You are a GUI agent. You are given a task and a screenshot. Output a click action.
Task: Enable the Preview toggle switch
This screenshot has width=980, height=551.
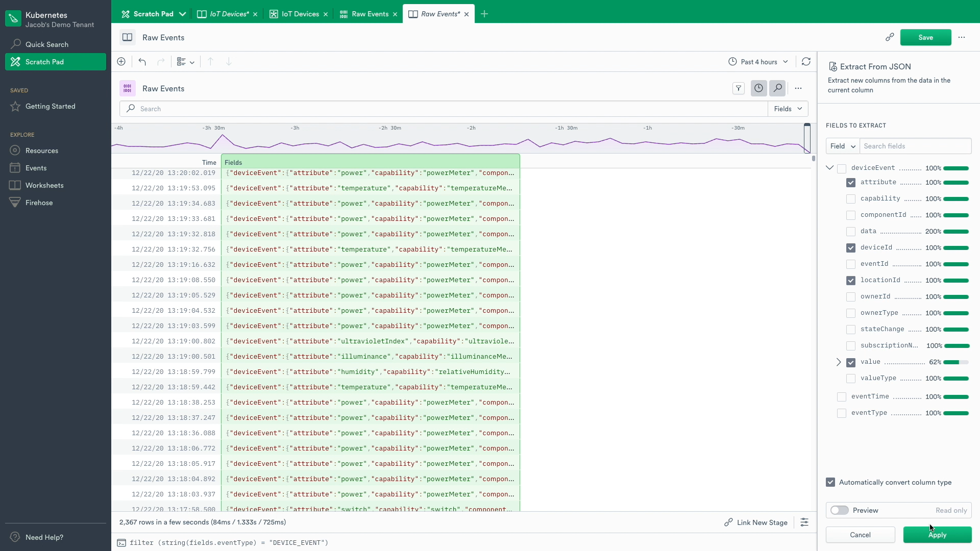point(840,510)
